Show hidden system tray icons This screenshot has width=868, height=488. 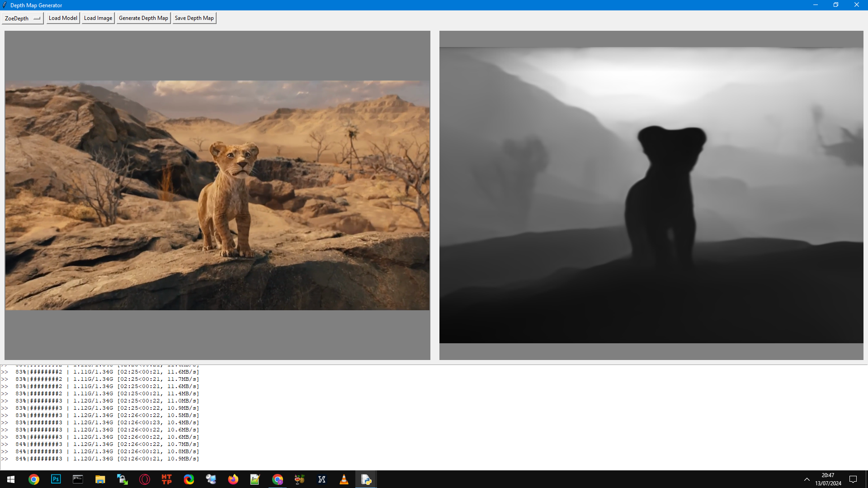(807, 479)
